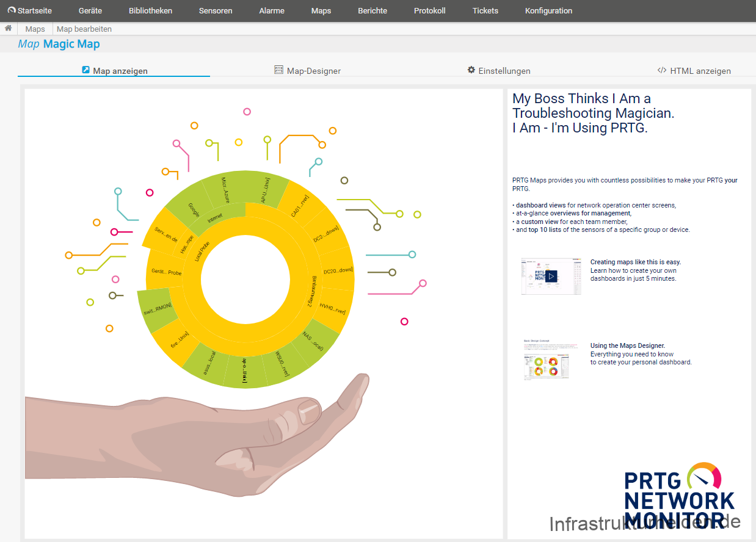The image size is (756, 542).
Task: Select the Local Probe ring label
Action: pos(202,250)
